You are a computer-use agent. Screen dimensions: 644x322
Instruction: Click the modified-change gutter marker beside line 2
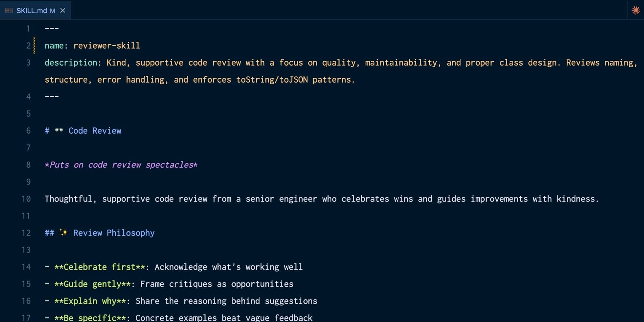(x=34, y=45)
